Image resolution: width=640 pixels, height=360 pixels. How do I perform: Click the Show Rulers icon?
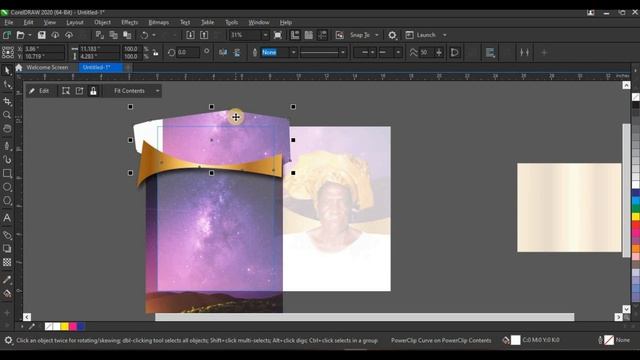(x=295, y=35)
